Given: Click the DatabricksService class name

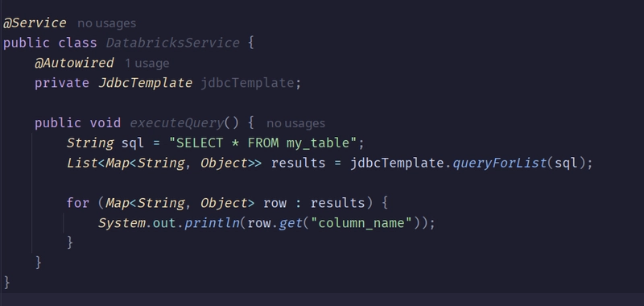Looking at the screenshot, I should pyautogui.click(x=173, y=43).
